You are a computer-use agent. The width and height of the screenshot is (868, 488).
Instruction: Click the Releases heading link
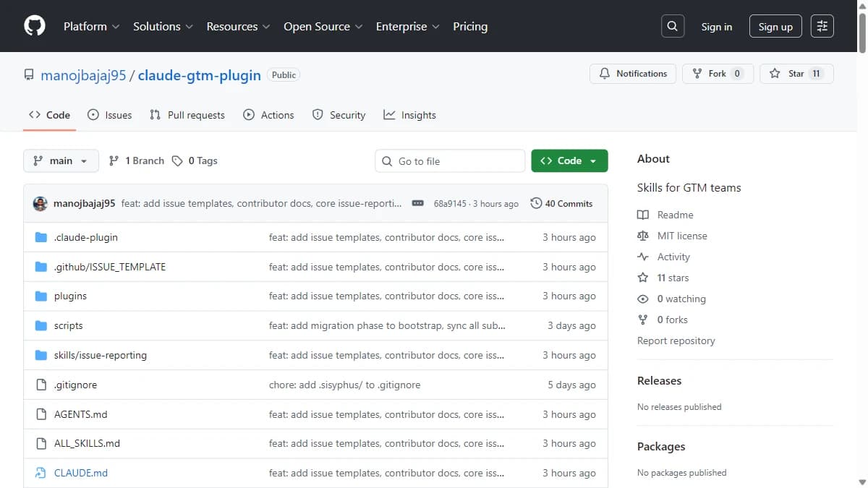(x=660, y=380)
